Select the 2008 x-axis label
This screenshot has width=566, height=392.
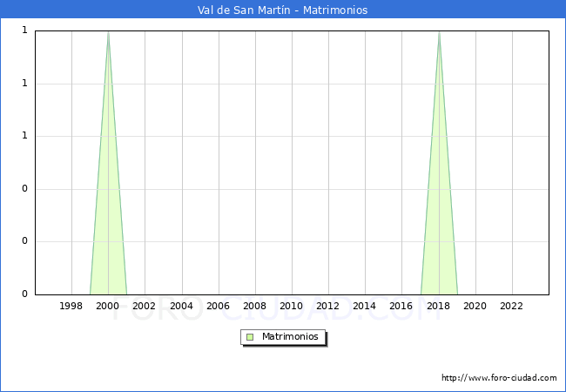(x=254, y=306)
